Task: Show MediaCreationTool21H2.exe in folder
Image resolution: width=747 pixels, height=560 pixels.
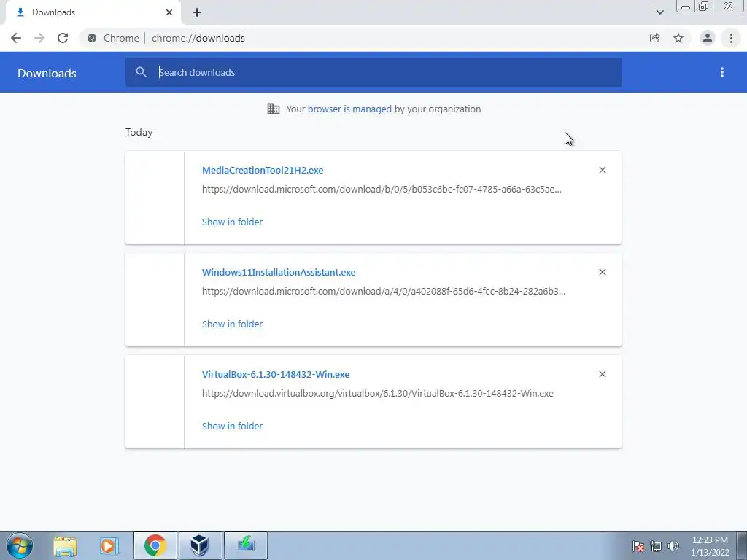Action: [232, 222]
